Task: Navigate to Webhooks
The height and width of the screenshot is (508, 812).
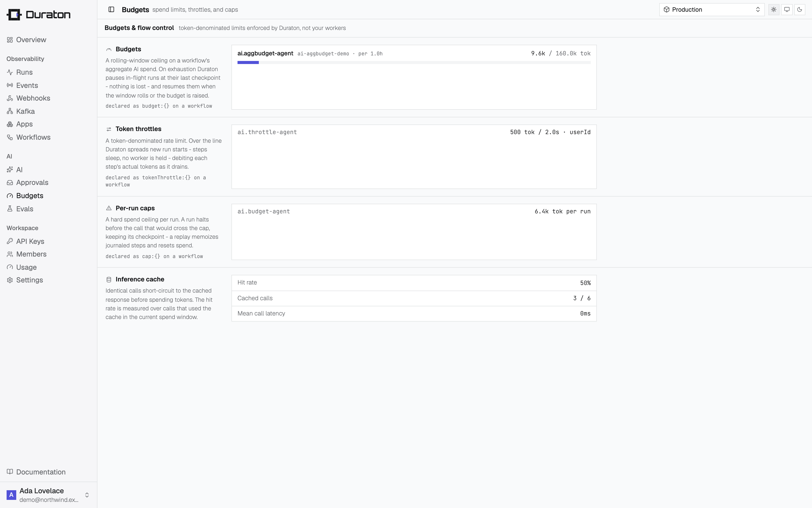Action: [33, 99]
